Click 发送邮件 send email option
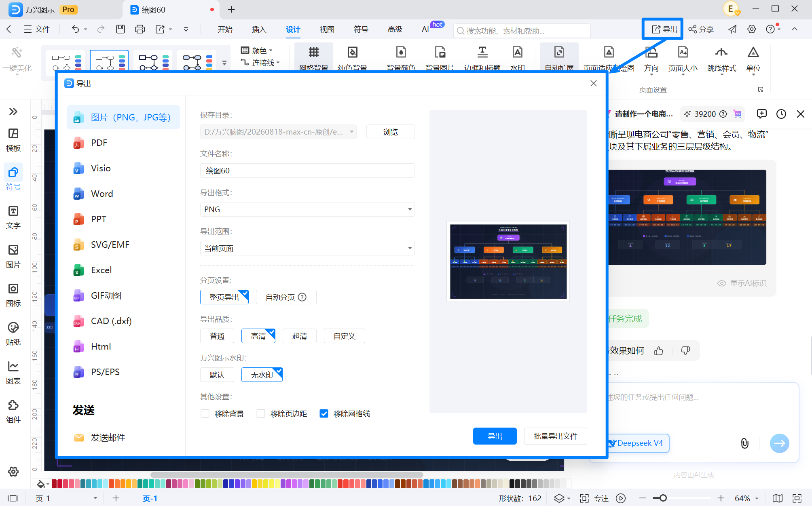The image size is (812, 506). (123, 437)
